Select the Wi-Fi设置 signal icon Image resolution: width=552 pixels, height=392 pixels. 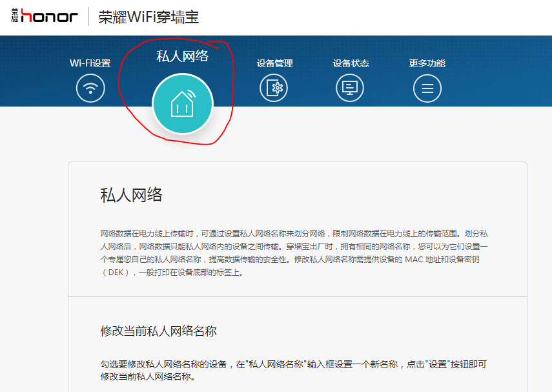pos(90,87)
